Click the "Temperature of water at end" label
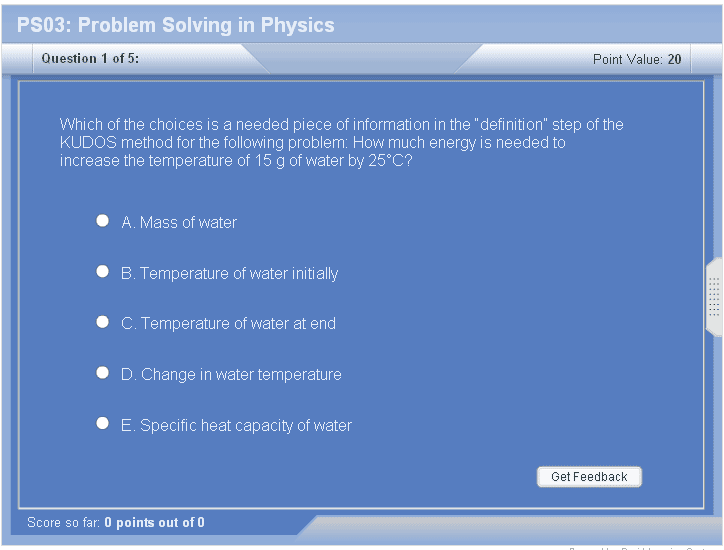 pos(229,323)
